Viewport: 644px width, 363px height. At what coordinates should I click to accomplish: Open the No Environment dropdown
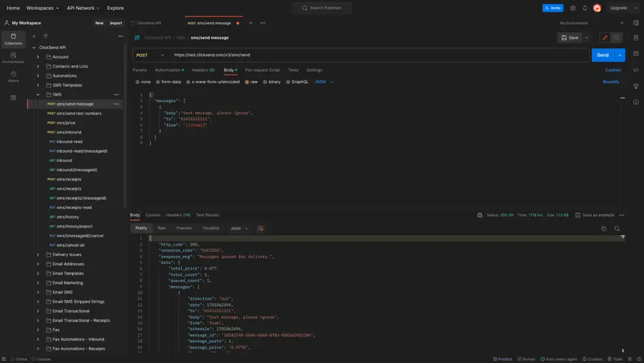pos(592,23)
